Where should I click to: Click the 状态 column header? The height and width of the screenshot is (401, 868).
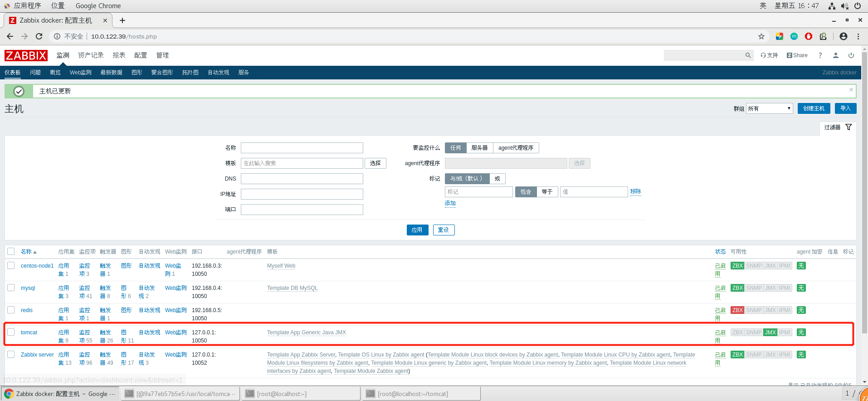point(720,252)
